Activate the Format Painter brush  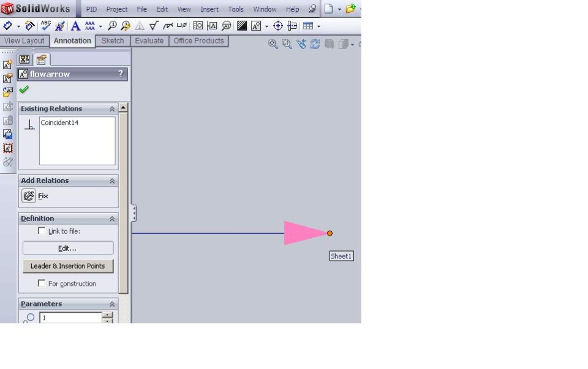pyautogui.click(x=60, y=26)
